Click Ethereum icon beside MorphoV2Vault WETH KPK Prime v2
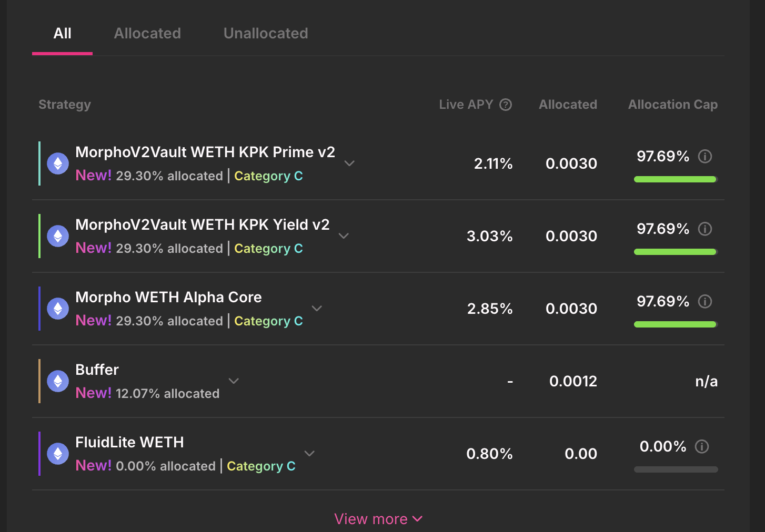This screenshot has width=765, height=532. point(58,163)
